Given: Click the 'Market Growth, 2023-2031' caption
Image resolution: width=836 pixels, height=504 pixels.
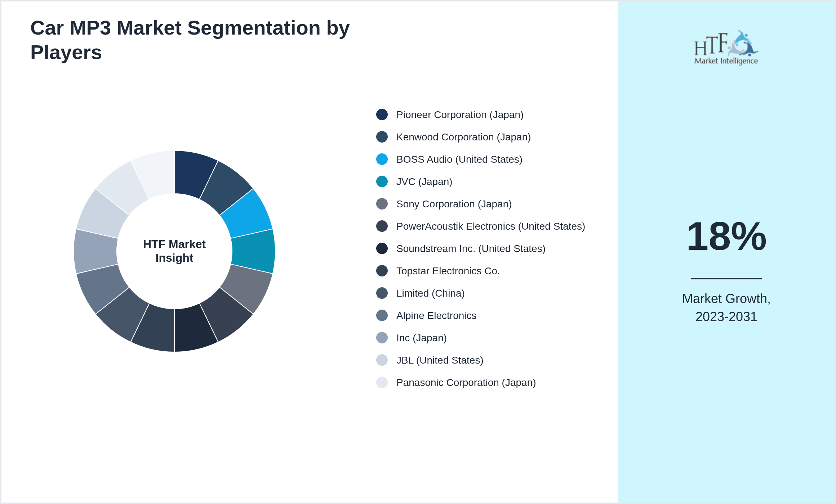Looking at the screenshot, I should point(726,308).
